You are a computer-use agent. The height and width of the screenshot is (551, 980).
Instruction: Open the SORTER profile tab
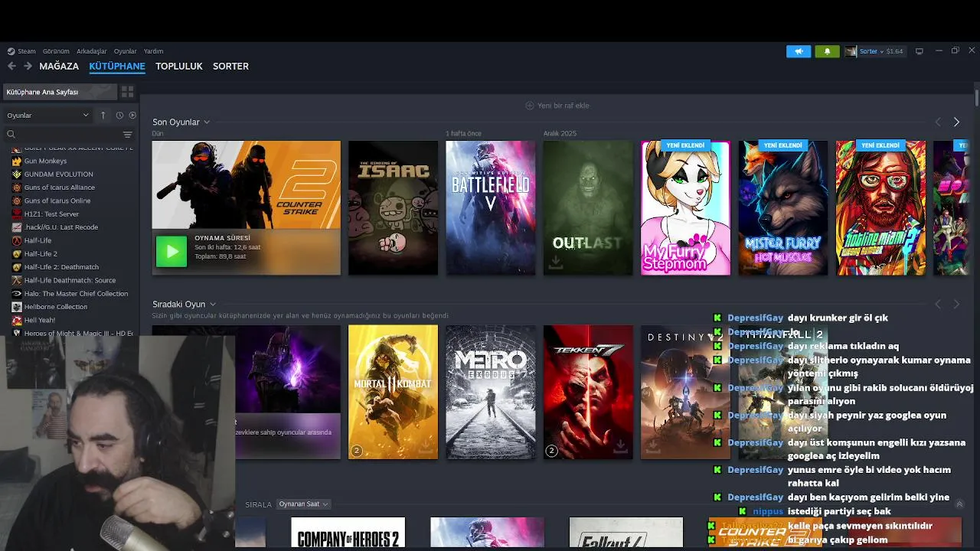(230, 67)
